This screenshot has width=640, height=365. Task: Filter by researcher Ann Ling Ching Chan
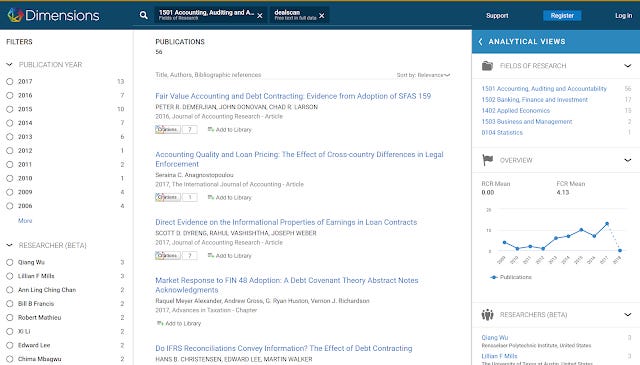[x=10, y=290]
